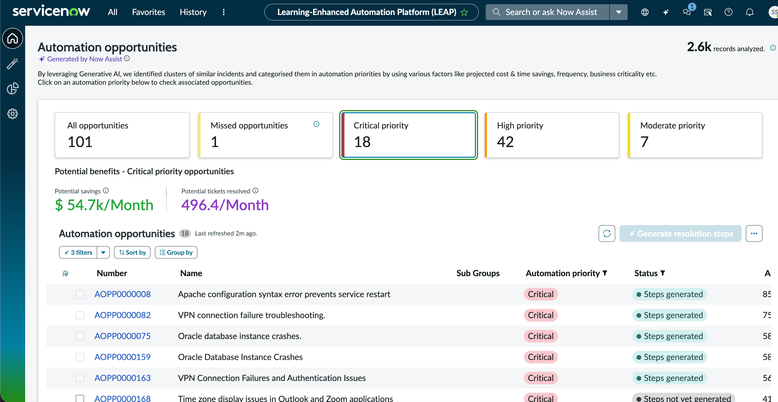Viewport: 778px width, 402px height.
Task: Select the All opportunities card
Action: click(122, 135)
